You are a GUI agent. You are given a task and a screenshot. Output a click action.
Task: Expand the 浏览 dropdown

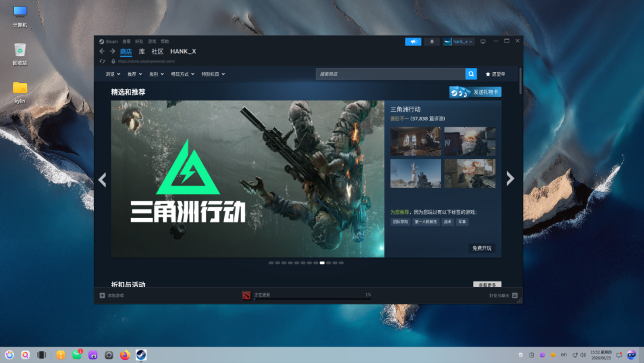click(x=113, y=75)
